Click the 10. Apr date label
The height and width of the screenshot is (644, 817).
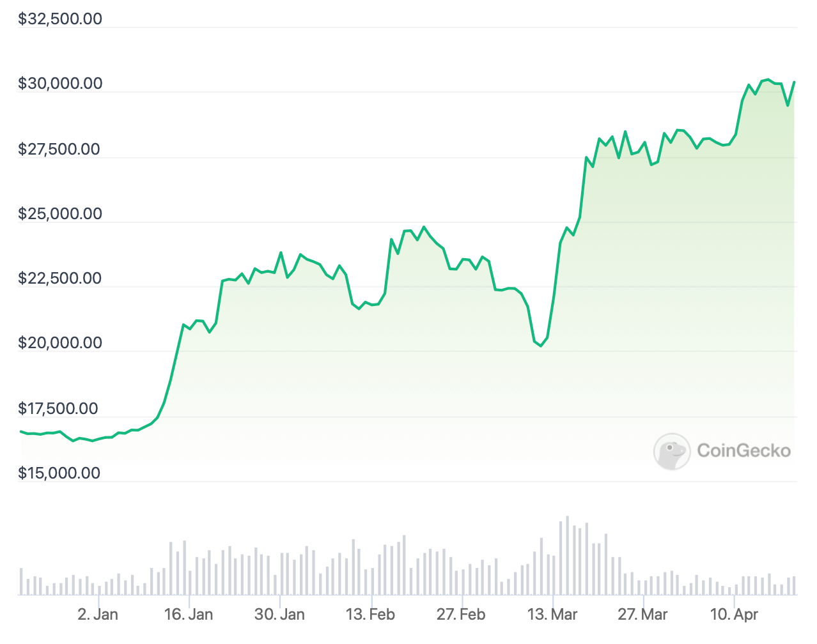click(x=734, y=615)
